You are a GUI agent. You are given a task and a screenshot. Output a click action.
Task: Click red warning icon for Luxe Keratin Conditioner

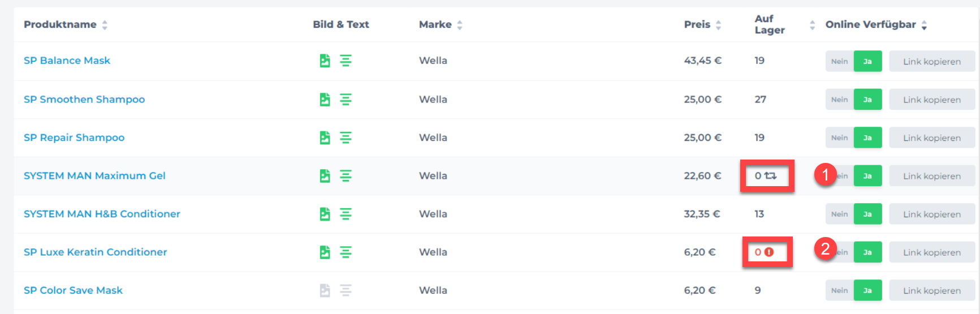point(769,252)
